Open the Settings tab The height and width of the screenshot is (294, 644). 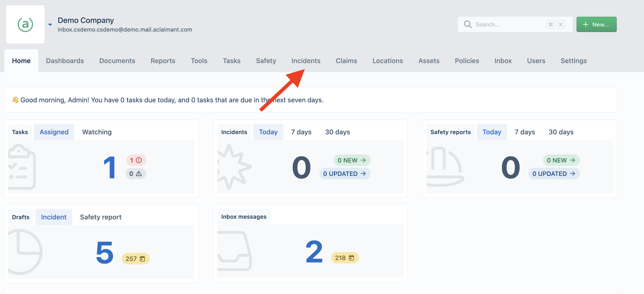[573, 61]
